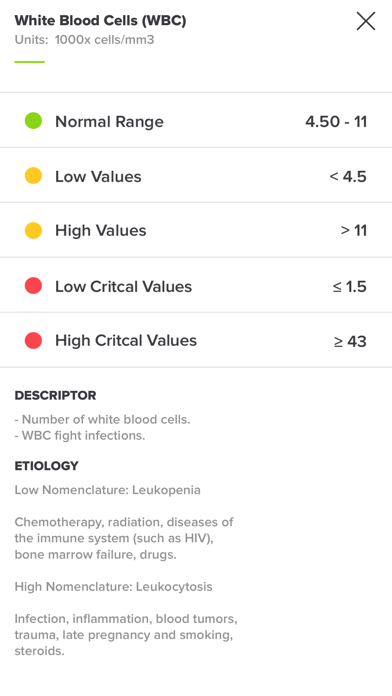Click the DESCRIPTOR section heading
This screenshot has height=696, width=392.
(55, 395)
